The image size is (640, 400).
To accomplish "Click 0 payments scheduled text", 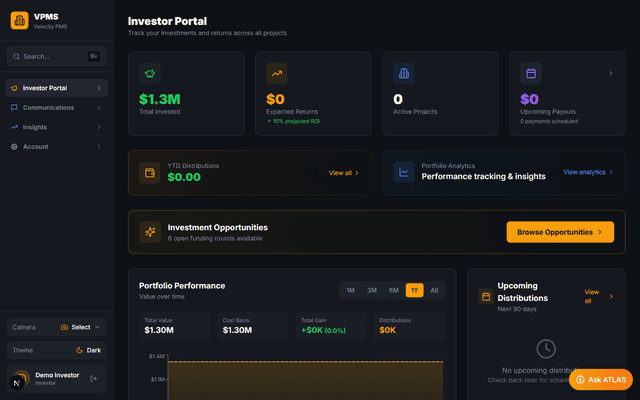I will click(x=549, y=121).
